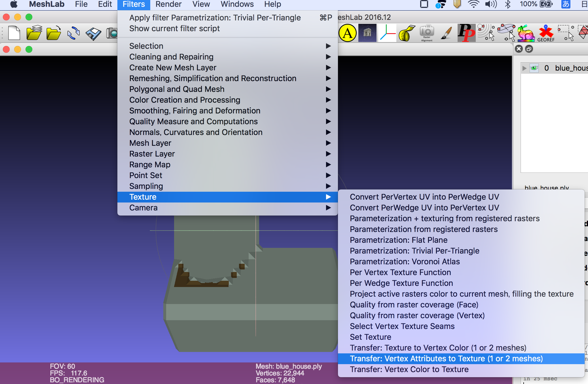Choose Convert PerVertex UV into PerWedge UV

pos(461,197)
